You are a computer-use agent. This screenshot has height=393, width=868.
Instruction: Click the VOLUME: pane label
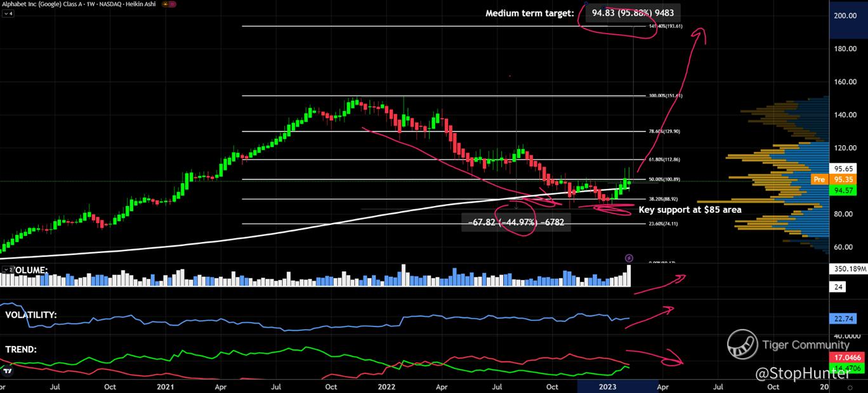32,270
